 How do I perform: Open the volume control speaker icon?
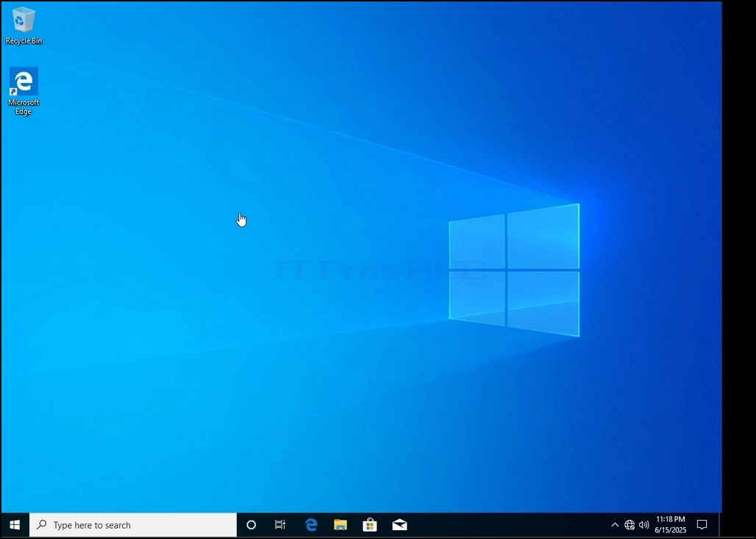pos(643,525)
